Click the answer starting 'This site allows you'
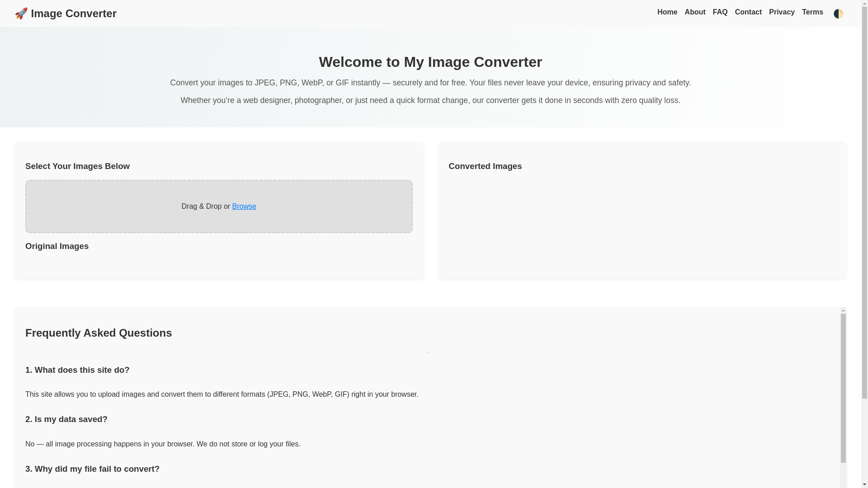This screenshot has width=868, height=488. click(222, 394)
